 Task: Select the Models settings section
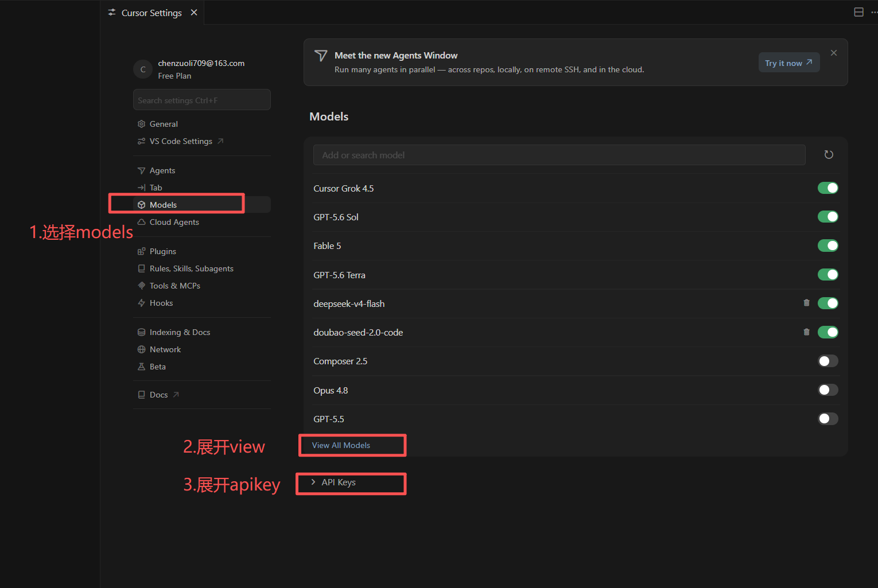click(x=202, y=205)
